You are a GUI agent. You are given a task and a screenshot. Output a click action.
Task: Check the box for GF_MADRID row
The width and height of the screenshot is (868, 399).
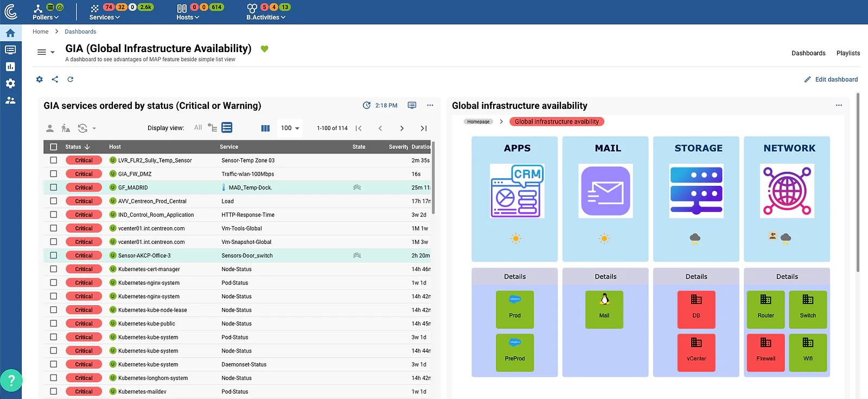(54, 188)
